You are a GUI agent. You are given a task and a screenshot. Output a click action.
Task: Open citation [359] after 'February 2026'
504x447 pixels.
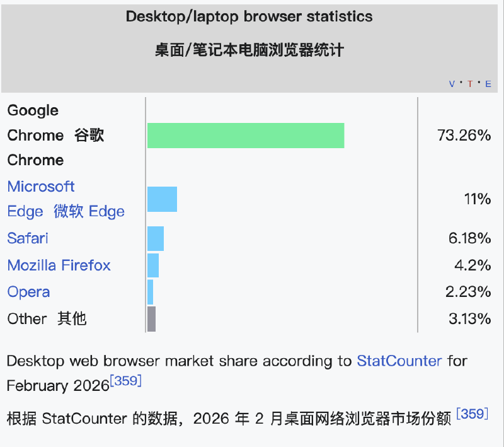tap(126, 381)
